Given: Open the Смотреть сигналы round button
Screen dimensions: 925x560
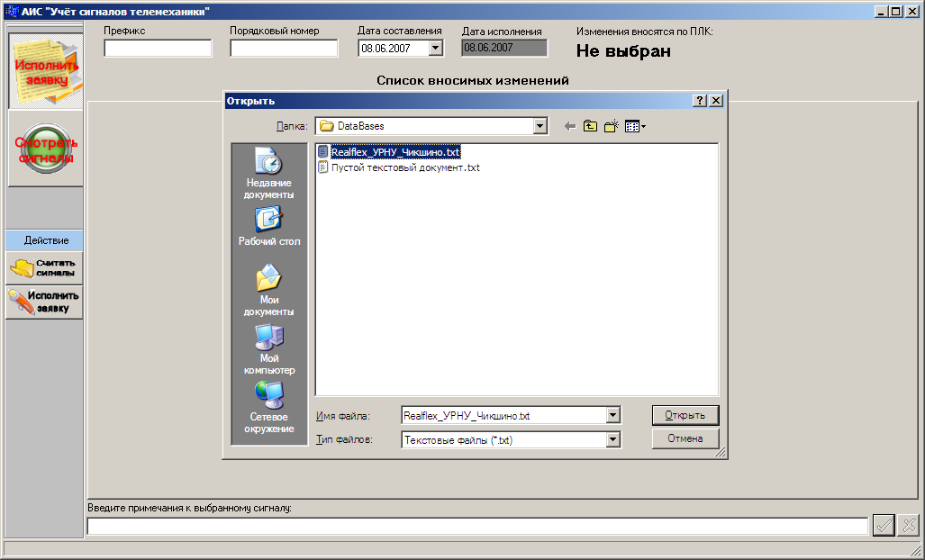Looking at the screenshot, I should pyautogui.click(x=46, y=149).
